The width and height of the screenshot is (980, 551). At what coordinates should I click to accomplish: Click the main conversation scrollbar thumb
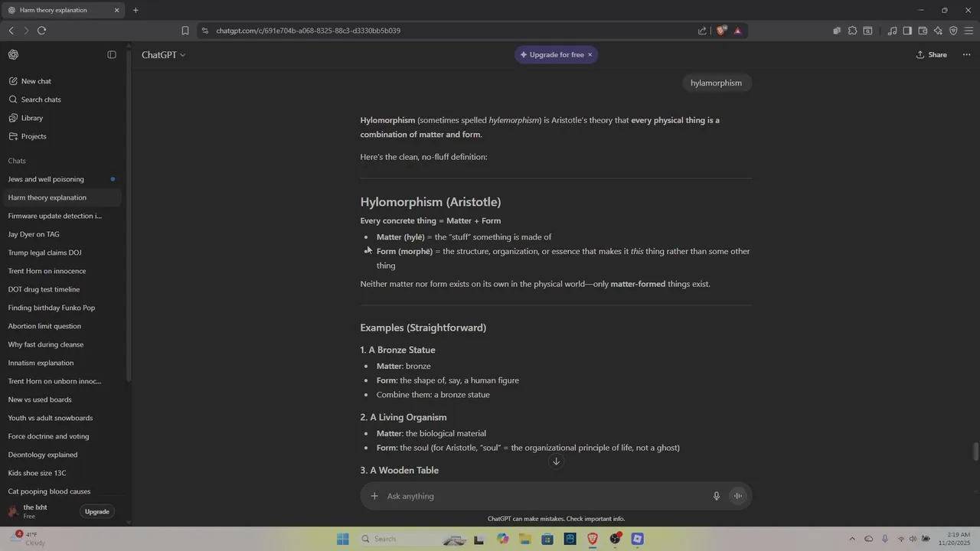[x=975, y=452]
